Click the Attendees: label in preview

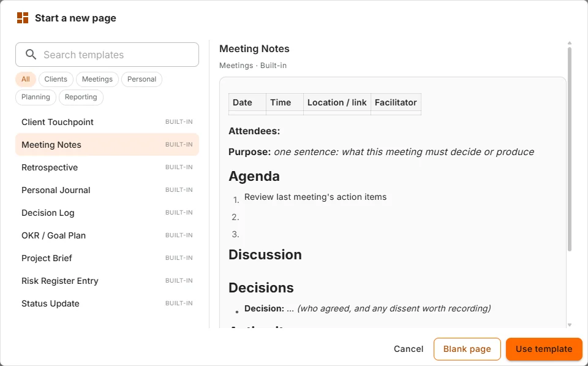pyautogui.click(x=254, y=131)
